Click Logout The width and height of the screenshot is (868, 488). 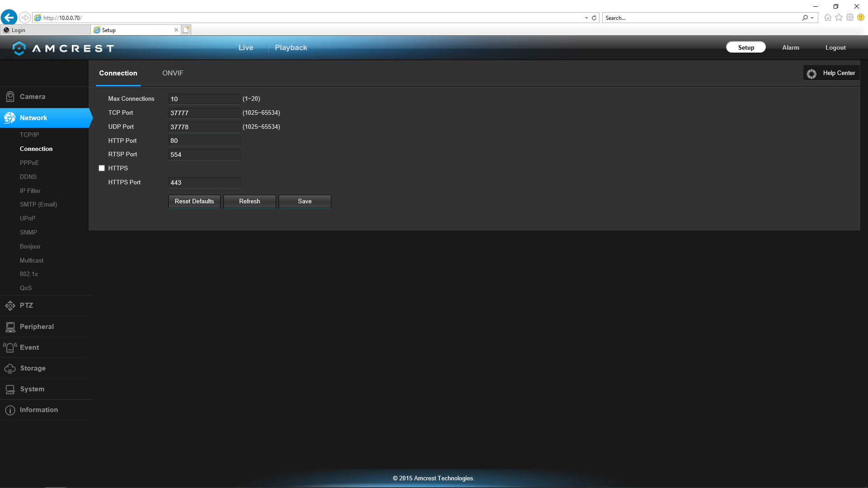835,48
